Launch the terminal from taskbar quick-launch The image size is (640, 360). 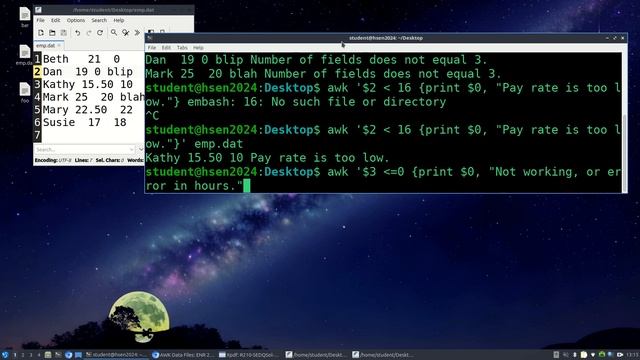[58, 355]
